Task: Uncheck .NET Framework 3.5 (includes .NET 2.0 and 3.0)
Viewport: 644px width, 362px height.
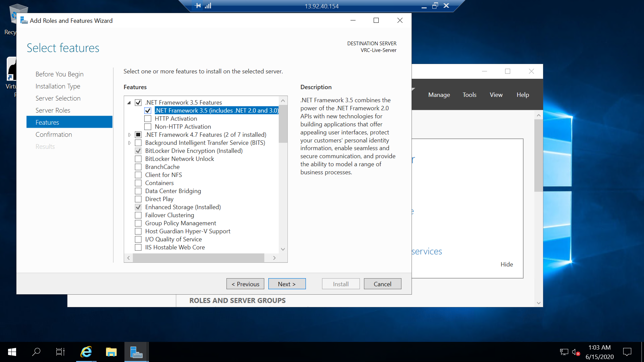Action: (148, 111)
